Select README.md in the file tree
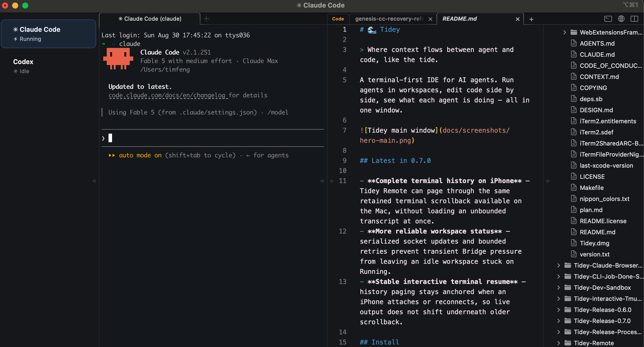This screenshot has width=644, height=347. 597,232
